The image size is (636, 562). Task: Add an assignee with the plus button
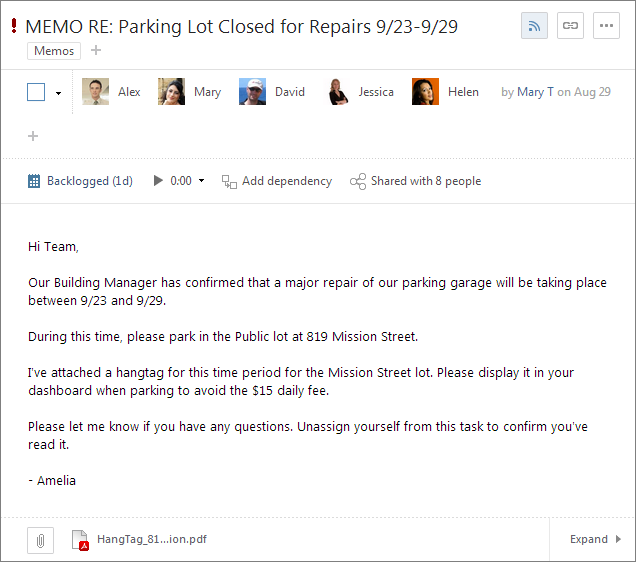click(33, 136)
